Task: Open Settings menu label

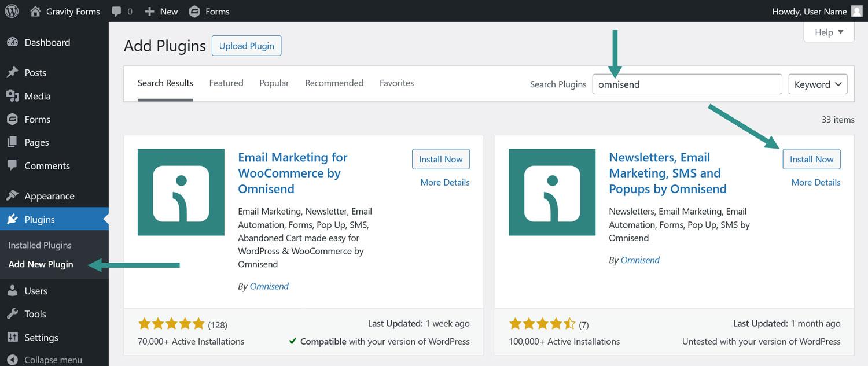Action: click(41, 338)
